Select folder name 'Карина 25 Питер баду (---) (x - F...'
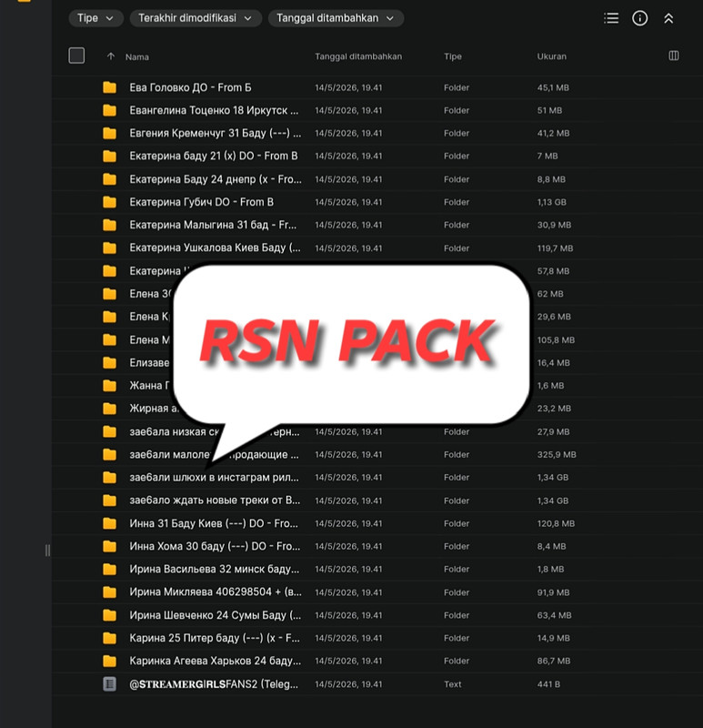 pyautogui.click(x=215, y=638)
